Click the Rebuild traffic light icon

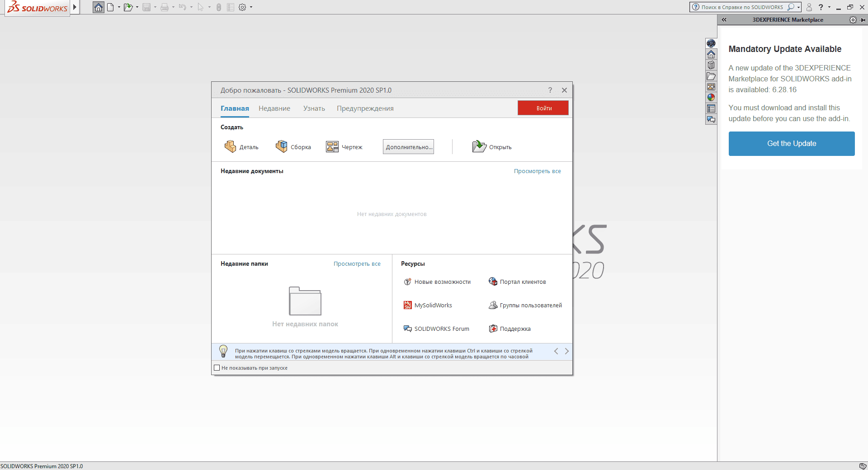[x=219, y=7]
